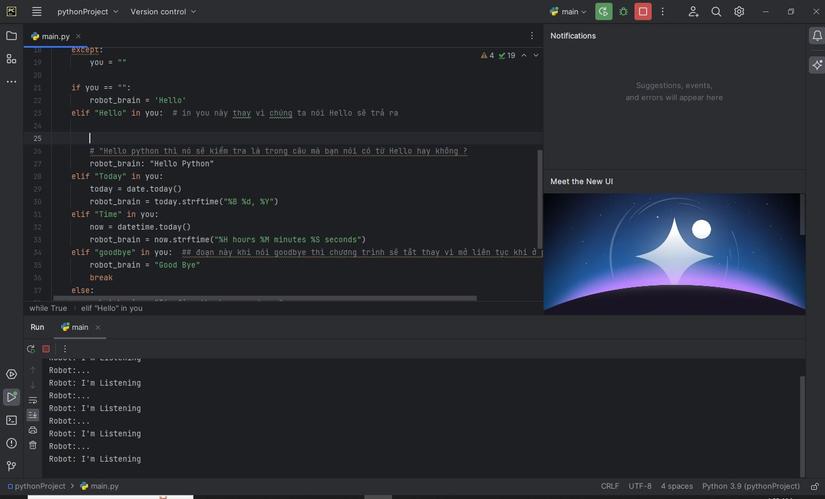This screenshot has height=499, width=825.
Task: Toggle scroll to end in Run console
Action: [32, 415]
